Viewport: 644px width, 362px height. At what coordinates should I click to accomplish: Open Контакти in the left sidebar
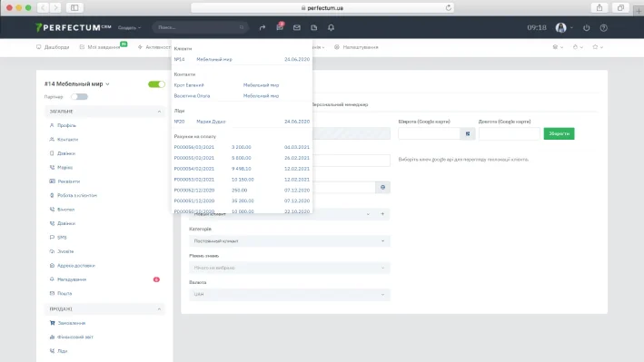(68, 139)
